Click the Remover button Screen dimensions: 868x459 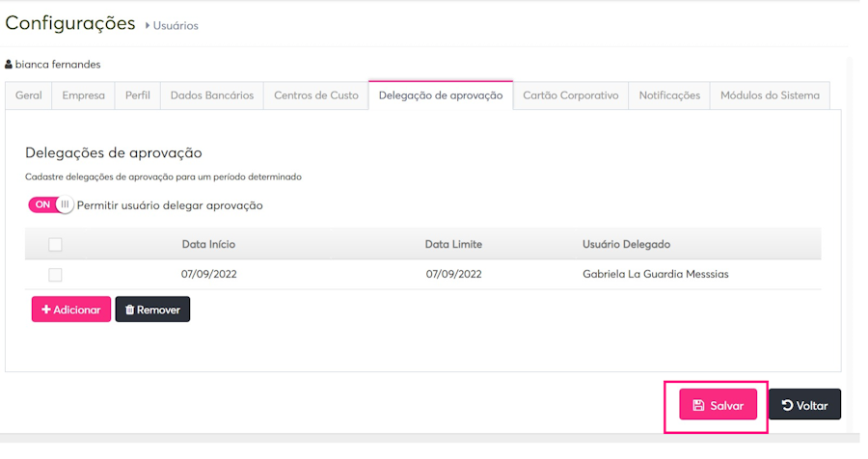(x=152, y=310)
